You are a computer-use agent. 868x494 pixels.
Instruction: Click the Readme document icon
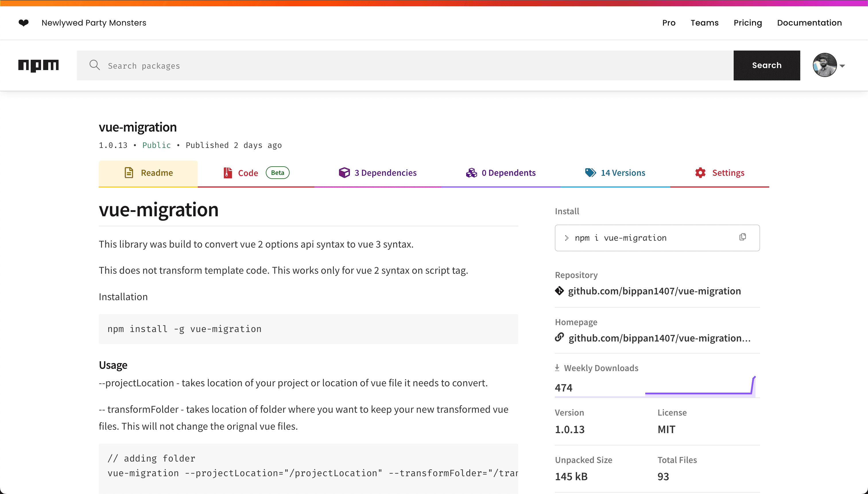pos(129,173)
